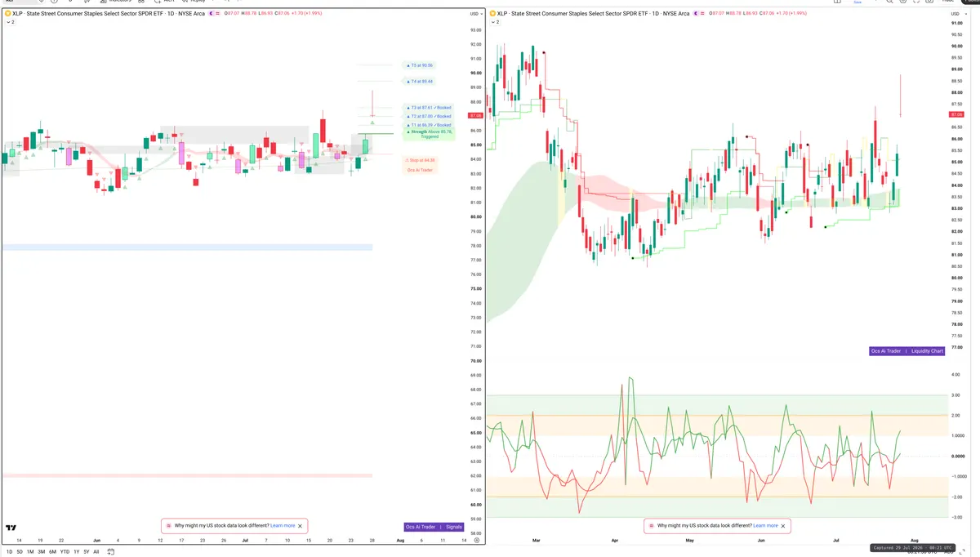Viewport: 980px width, 557px height.
Task: Click the Ocs Ai Trader Signals badge
Action: [434, 527]
